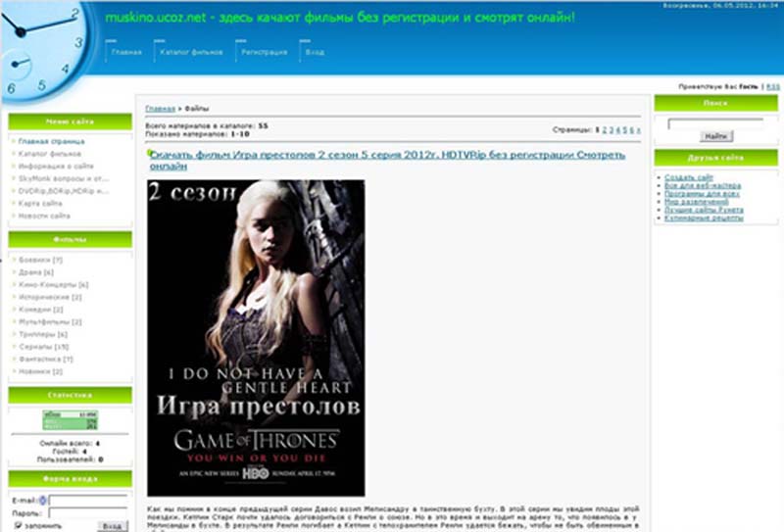Go to page 3 of catalog
This screenshot has width=784, height=532.
[x=611, y=130]
